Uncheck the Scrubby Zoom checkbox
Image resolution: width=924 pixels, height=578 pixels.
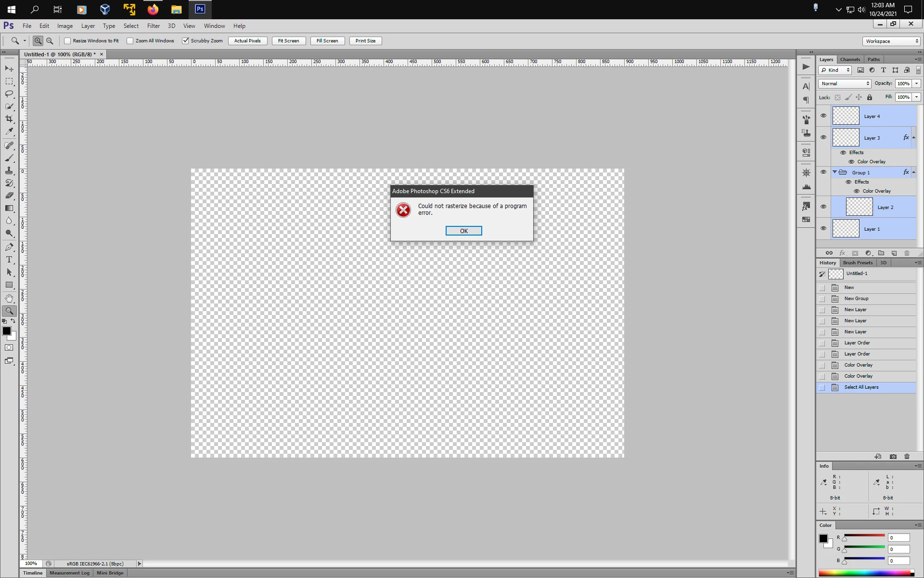(x=186, y=41)
